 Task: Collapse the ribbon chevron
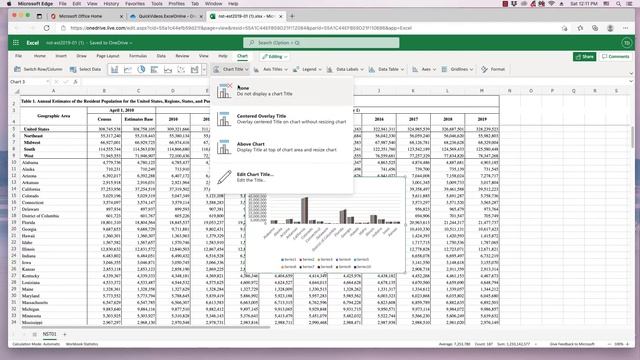click(631, 73)
